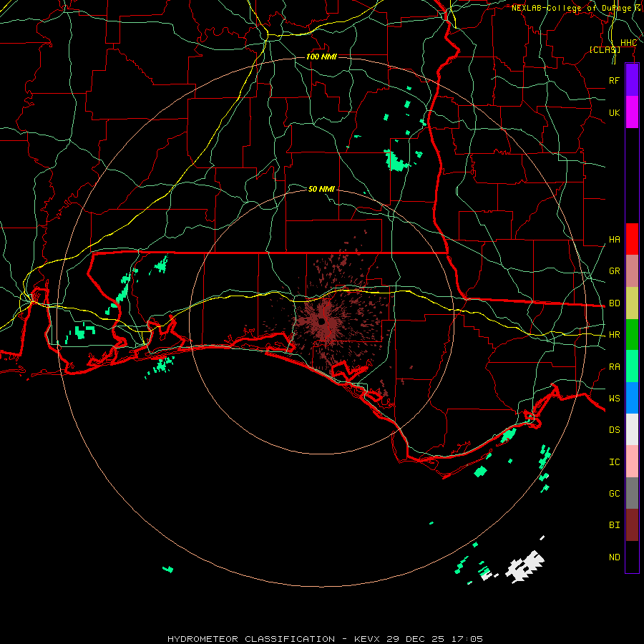Click the IC legend label
The height and width of the screenshot is (644, 644).
tap(614, 462)
